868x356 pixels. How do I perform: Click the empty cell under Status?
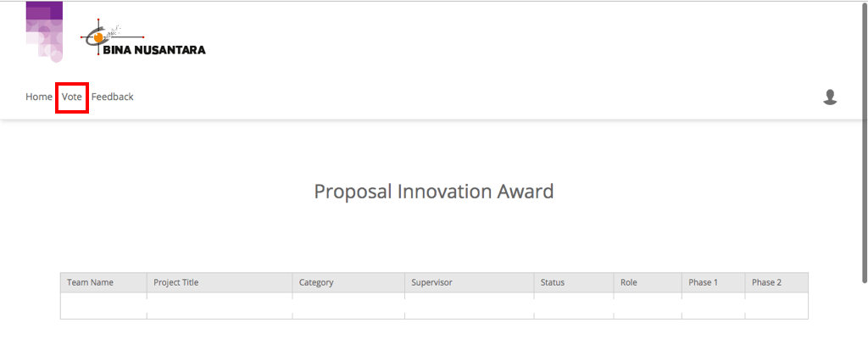coord(574,306)
